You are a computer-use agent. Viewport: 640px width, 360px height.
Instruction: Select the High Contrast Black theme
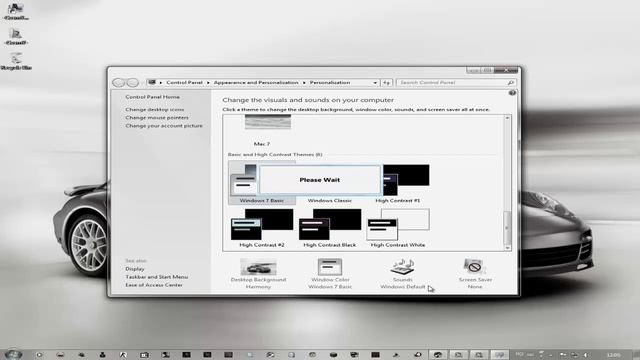(330, 228)
